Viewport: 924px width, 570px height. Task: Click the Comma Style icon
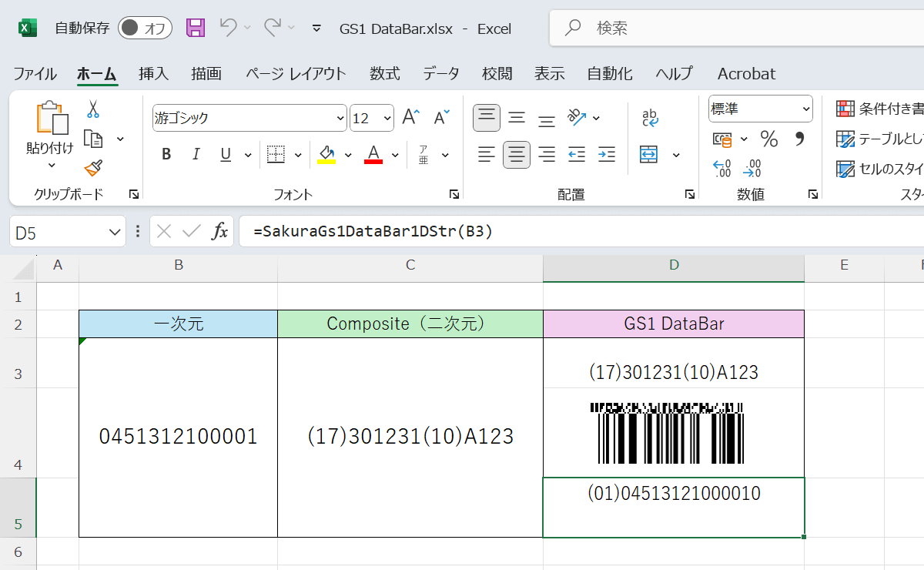(x=800, y=139)
